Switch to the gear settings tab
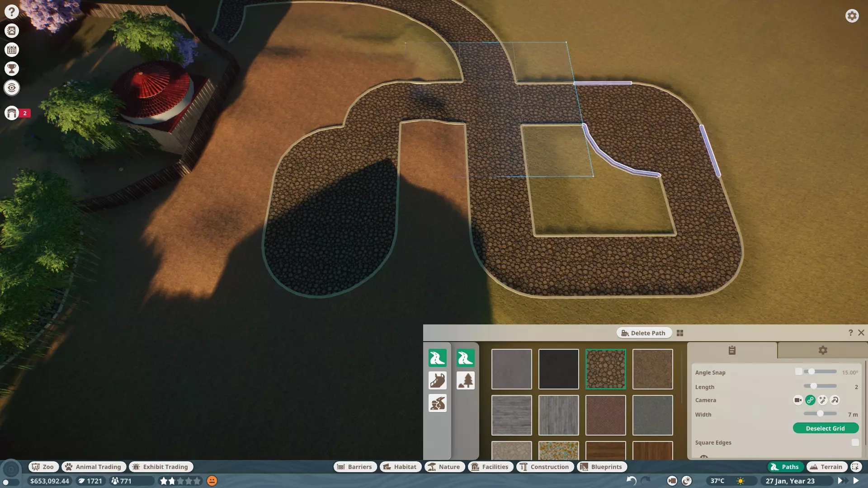Image resolution: width=868 pixels, height=488 pixels. 823,350
